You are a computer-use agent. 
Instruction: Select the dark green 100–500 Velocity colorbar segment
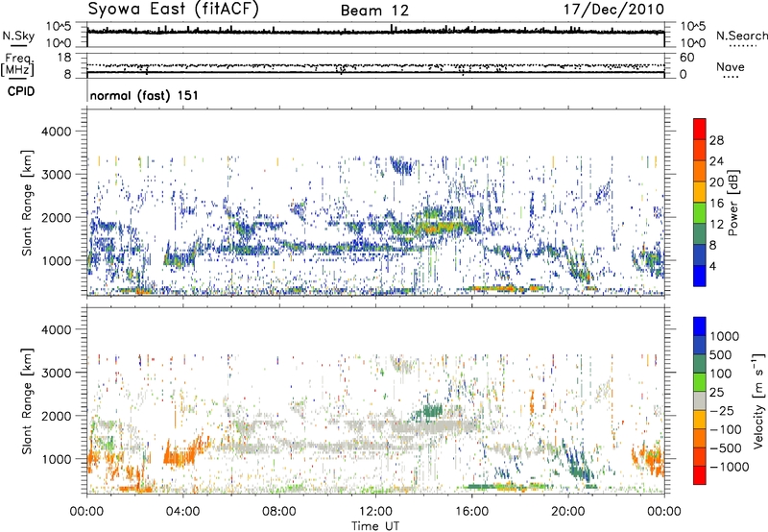[x=700, y=364]
